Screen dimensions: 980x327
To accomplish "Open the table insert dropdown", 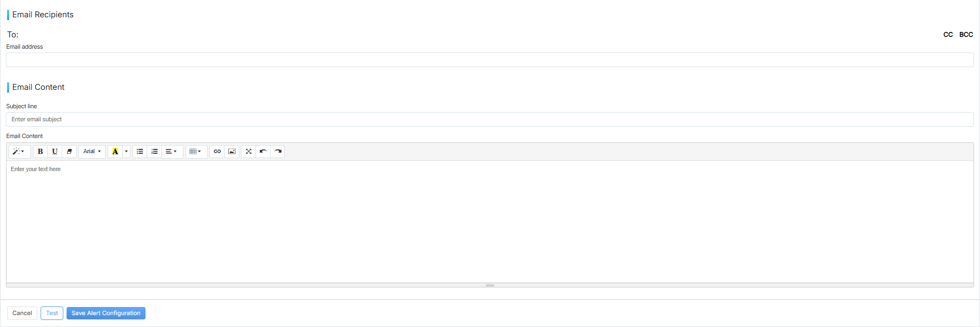I will [195, 152].
